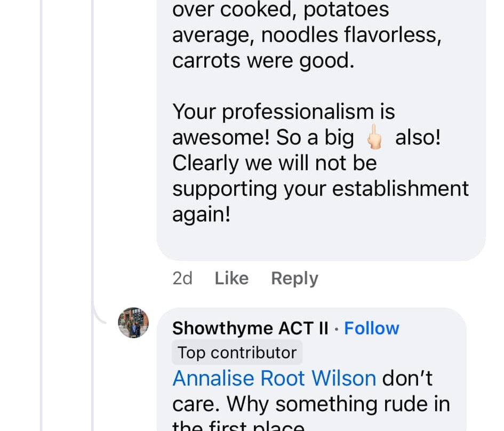
Task: Click 'average, noodles flavorless,' text line
Action: point(307,35)
